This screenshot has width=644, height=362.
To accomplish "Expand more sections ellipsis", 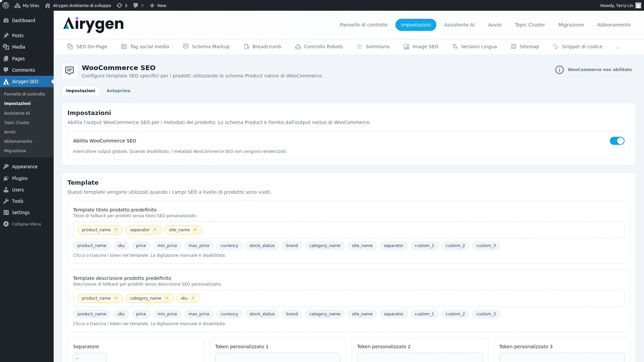I will (618, 47).
